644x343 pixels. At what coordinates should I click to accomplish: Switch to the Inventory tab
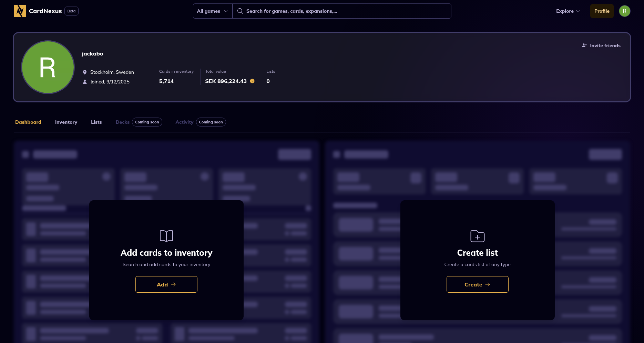tap(66, 122)
